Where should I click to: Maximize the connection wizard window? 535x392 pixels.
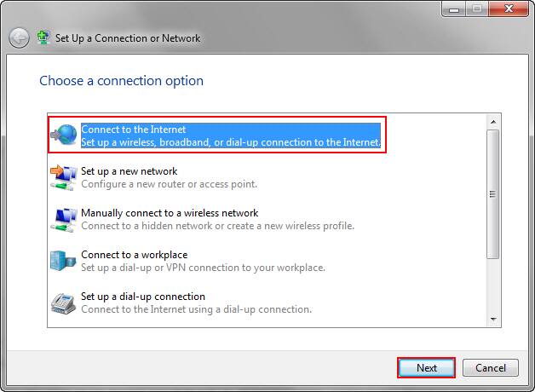pyautogui.click(x=478, y=9)
